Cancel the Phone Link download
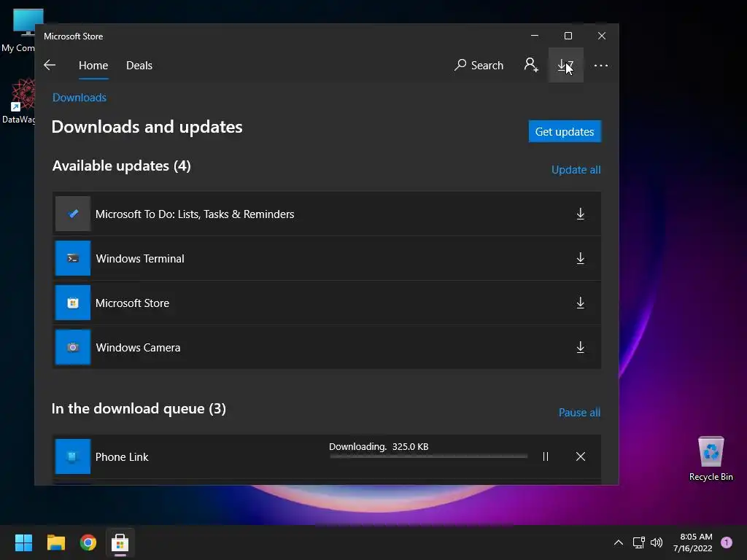This screenshot has width=747, height=560. (x=580, y=456)
